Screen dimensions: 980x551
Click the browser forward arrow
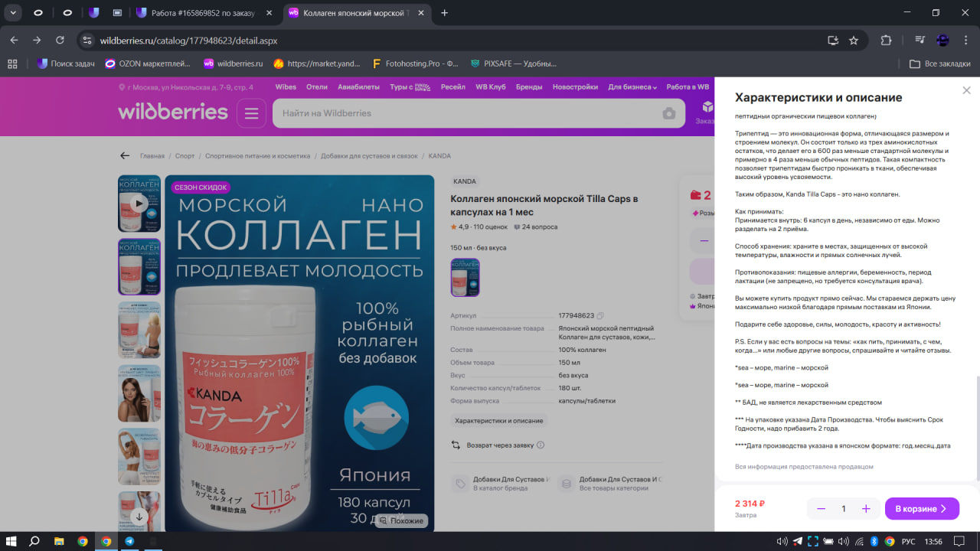37,41
